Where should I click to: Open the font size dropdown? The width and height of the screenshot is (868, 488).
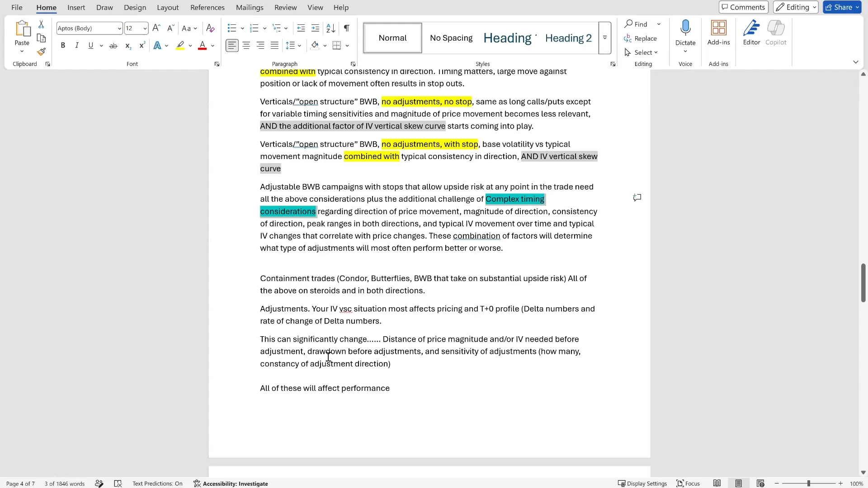(145, 28)
